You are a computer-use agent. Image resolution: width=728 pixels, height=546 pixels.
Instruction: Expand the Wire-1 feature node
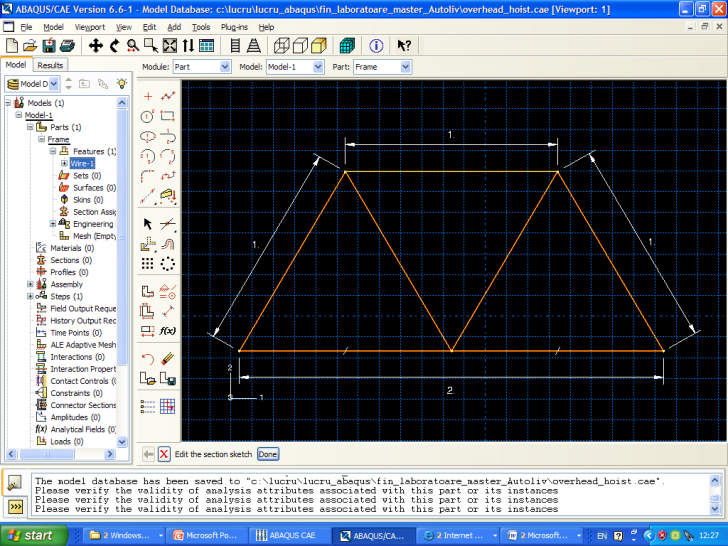click(64, 163)
